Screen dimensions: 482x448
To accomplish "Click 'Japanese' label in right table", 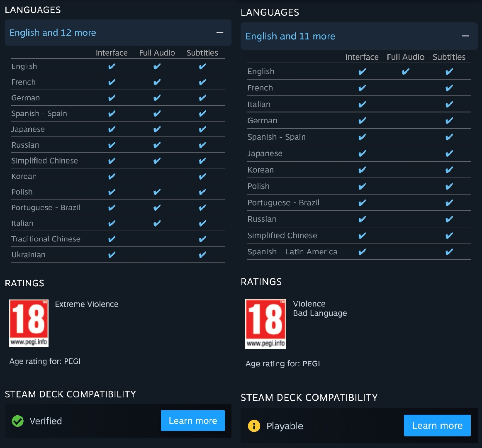I will pos(265,153).
